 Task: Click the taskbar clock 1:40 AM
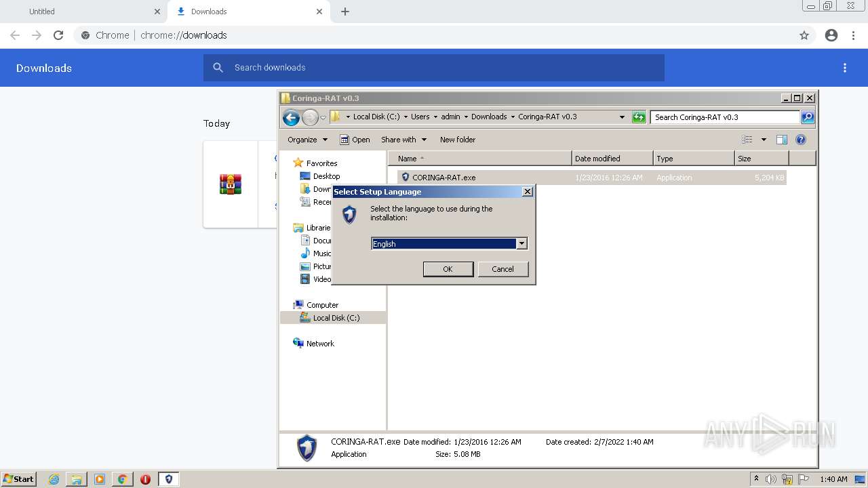tap(833, 479)
